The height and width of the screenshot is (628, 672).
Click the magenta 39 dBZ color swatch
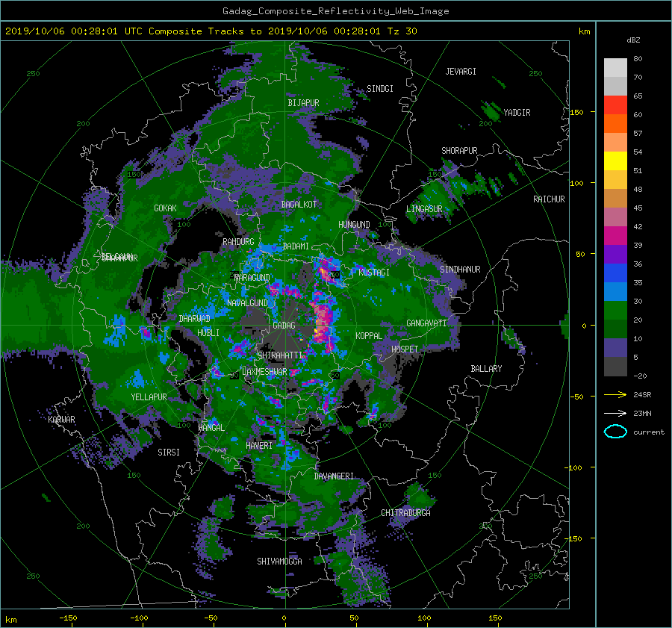click(615, 236)
